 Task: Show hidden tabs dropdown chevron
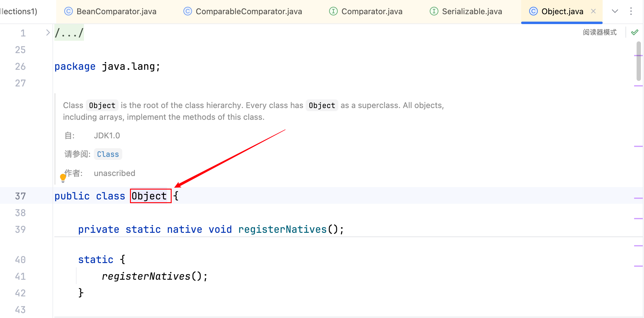615,11
